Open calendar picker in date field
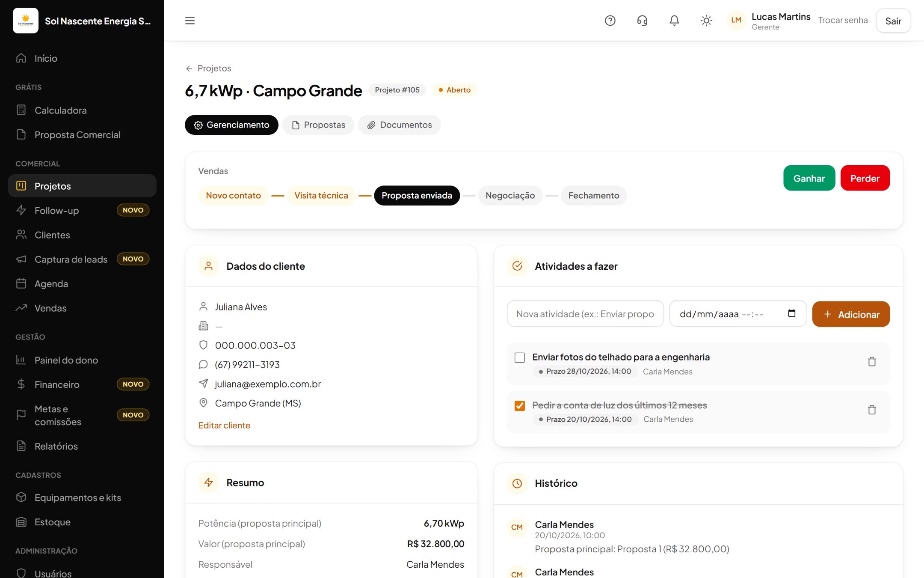The height and width of the screenshot is (578, 924). (x=792, y=313)
